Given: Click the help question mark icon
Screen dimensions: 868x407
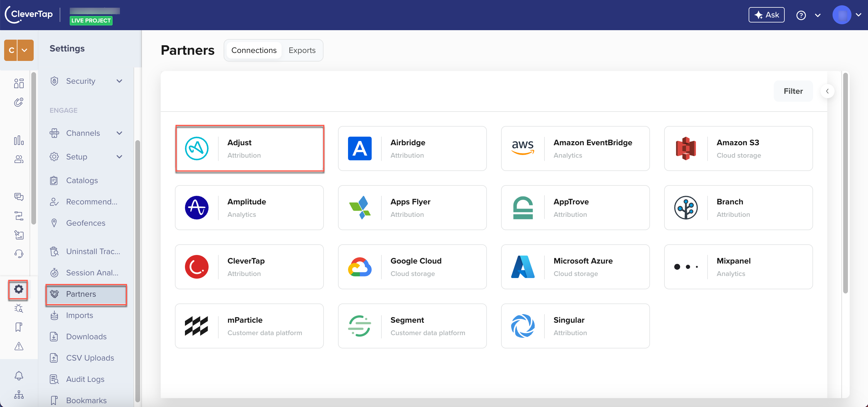Looking at the screenshot, I should coord(801,15).
